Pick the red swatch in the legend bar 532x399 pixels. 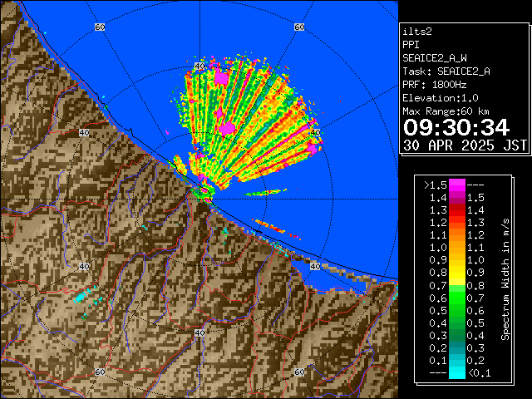457,210
